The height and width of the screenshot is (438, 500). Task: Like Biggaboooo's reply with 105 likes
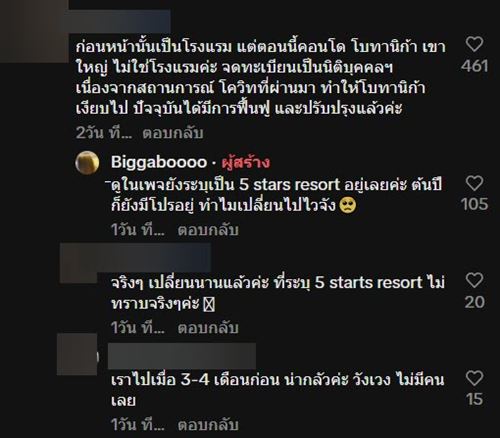point(474,183)
